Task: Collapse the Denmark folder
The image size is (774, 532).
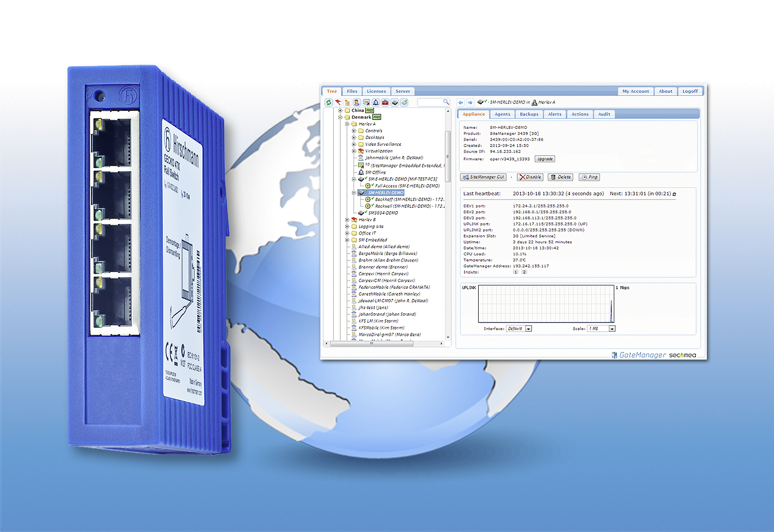Action: (340, 117)
